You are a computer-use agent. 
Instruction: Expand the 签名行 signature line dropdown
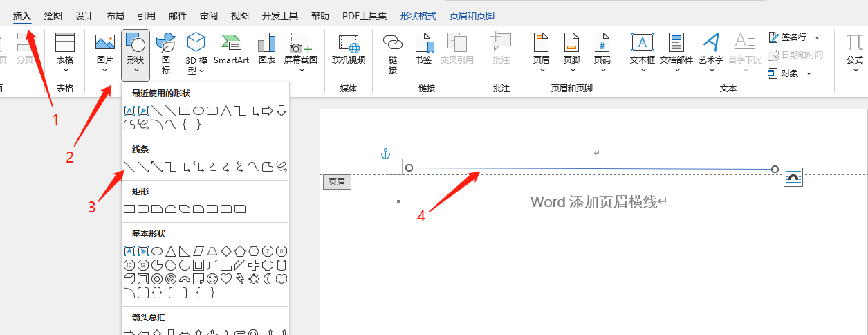pos(817,37)
